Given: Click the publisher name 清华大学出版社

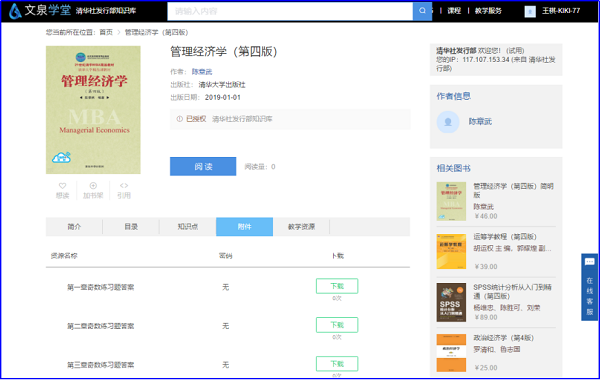Looking at the screenshot, I should [x=222, y=85].
